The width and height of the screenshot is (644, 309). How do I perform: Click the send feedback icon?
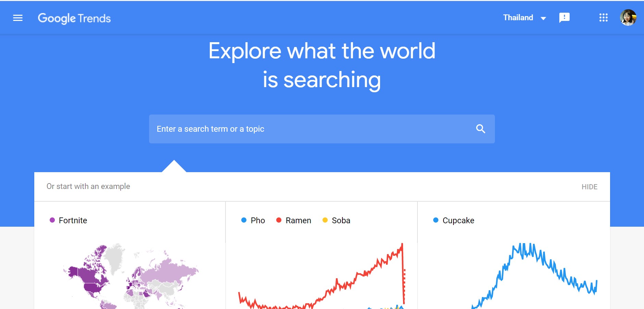click(x=564, y=17)
